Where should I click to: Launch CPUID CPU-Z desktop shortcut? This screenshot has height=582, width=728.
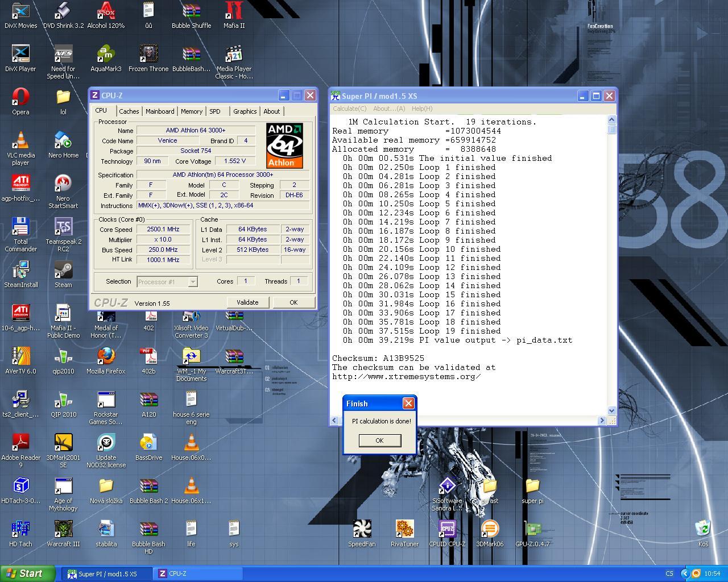click(447, 534)
